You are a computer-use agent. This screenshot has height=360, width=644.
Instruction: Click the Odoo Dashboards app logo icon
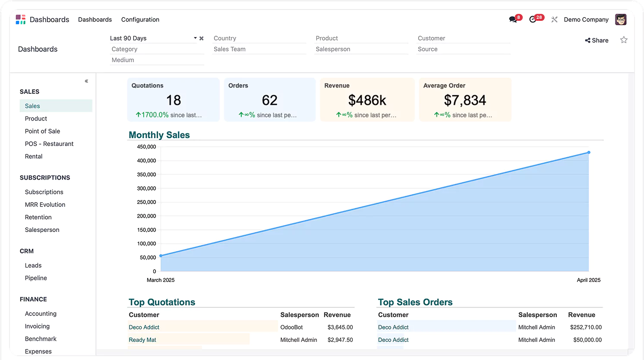(x=21, y=19)
